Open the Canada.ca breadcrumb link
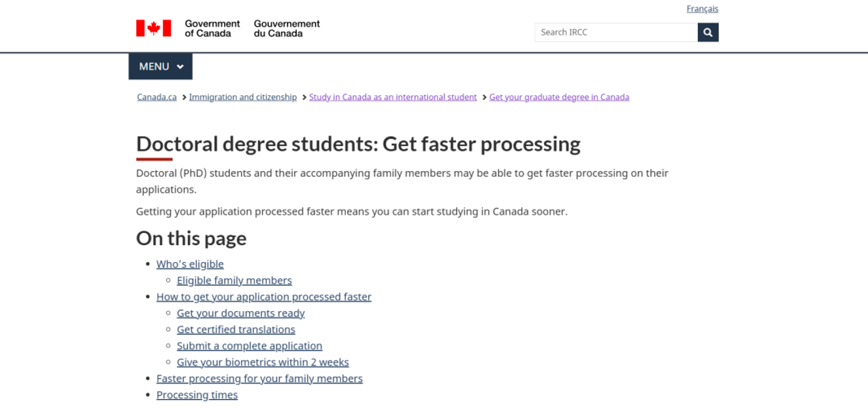Viewport: 868px width, 408px height. click(x=157, y=97)
